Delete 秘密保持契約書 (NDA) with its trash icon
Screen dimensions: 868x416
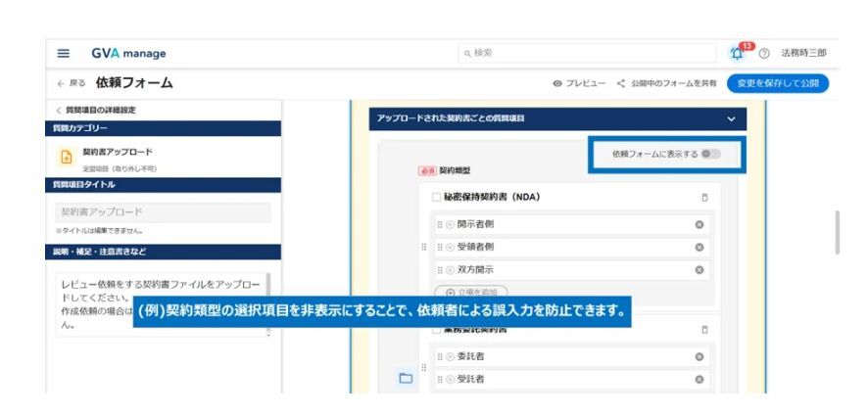tap(704, 198)
